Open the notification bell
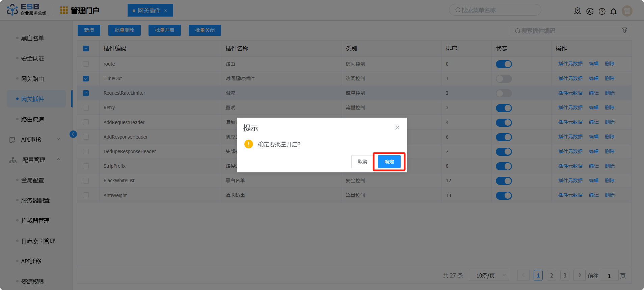The width and height of the screenshot is (644, 290). [613, 11]
